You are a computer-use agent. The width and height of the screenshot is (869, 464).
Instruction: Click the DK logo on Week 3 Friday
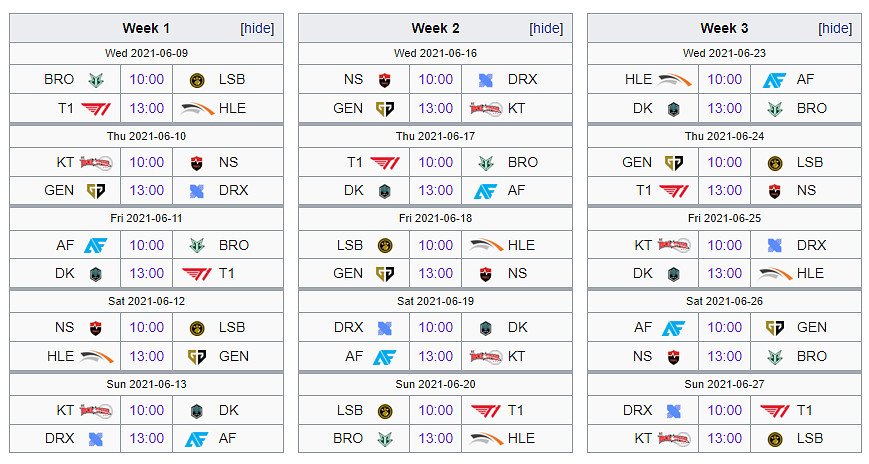[674, 273]
